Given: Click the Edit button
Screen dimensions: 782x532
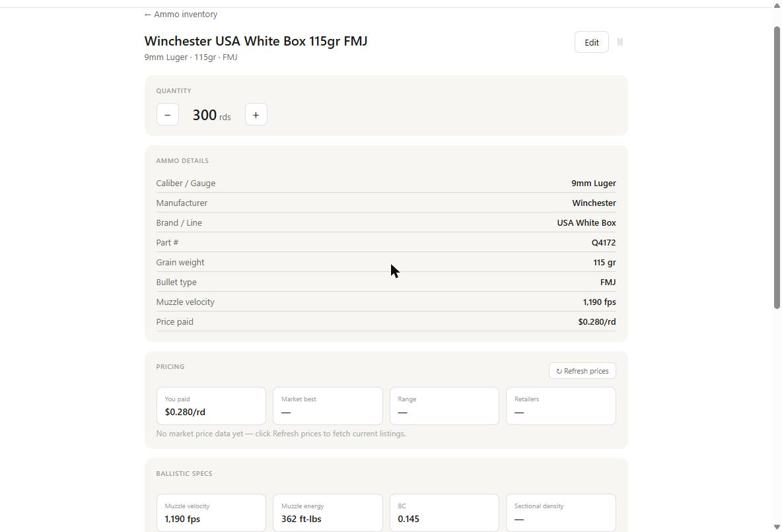Looking at the screenshot, I should click(592, 42).
